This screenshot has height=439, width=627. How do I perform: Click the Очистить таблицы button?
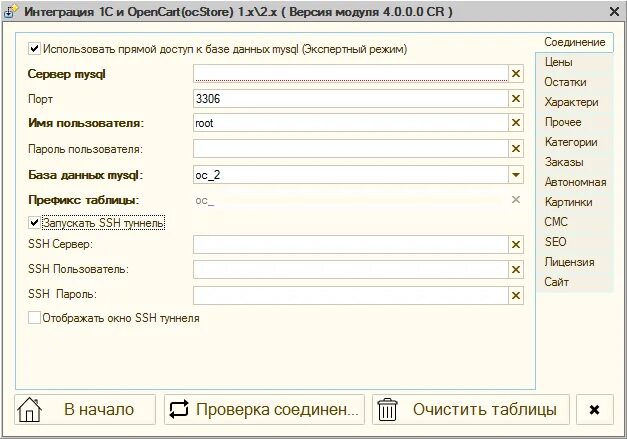coord(471,409)
